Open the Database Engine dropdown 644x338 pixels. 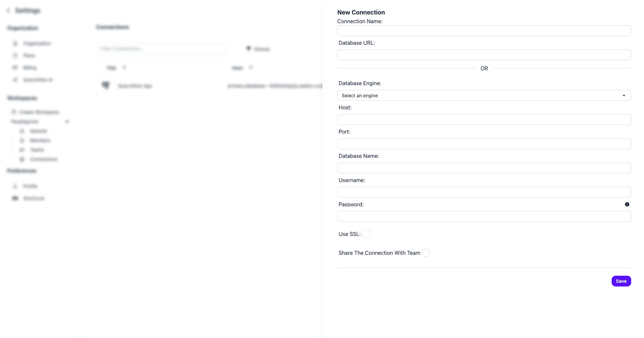(x=484, y=95)
